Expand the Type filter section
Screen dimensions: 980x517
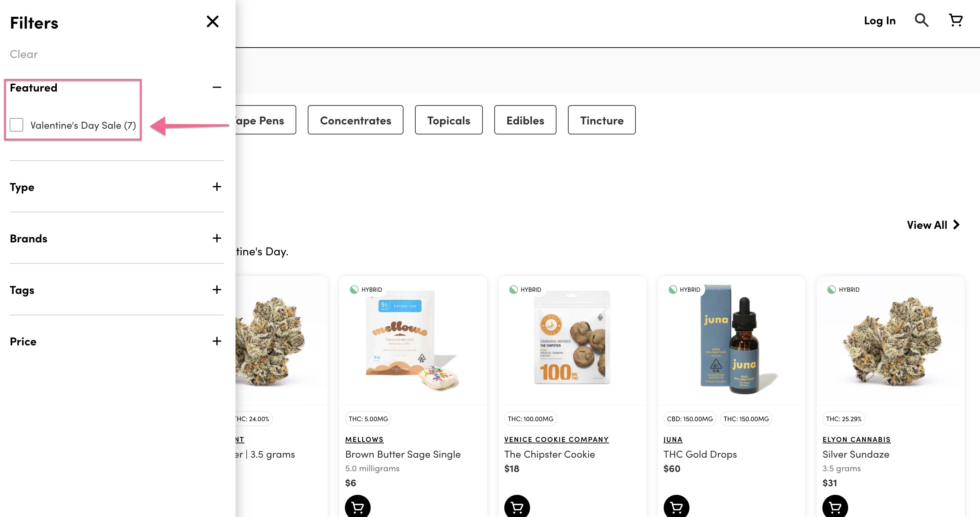click(217, 187)
